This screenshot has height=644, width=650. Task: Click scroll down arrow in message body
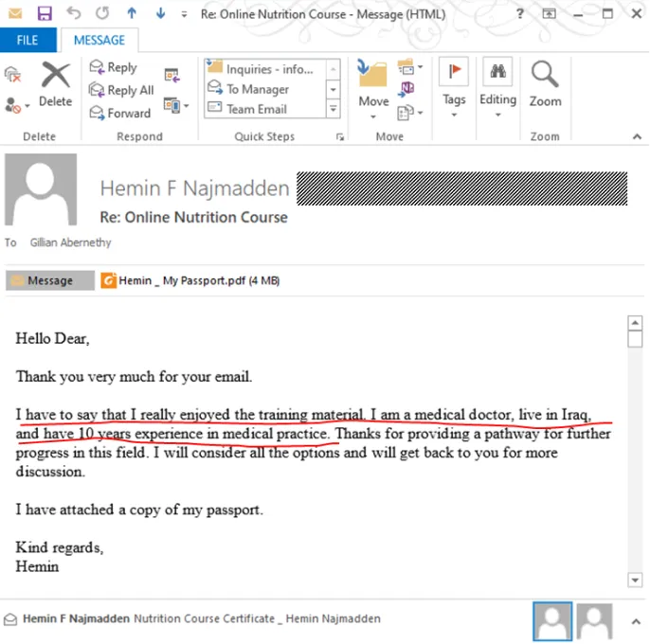coord(635,580)
